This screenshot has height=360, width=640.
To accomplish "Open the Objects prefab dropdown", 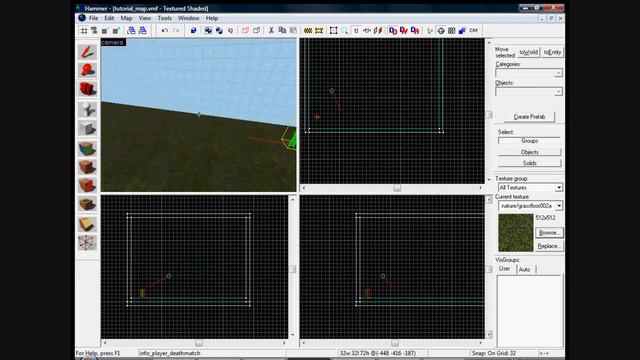I will (529, 92).
